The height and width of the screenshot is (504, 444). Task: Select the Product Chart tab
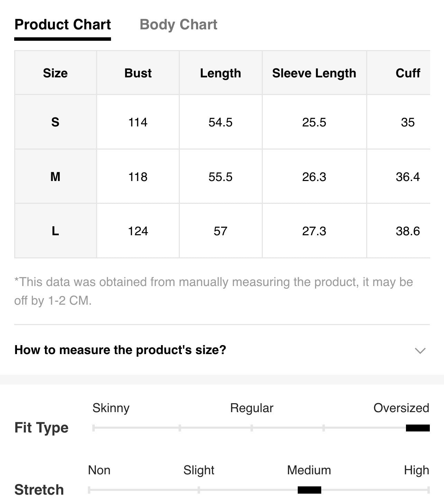63,25
